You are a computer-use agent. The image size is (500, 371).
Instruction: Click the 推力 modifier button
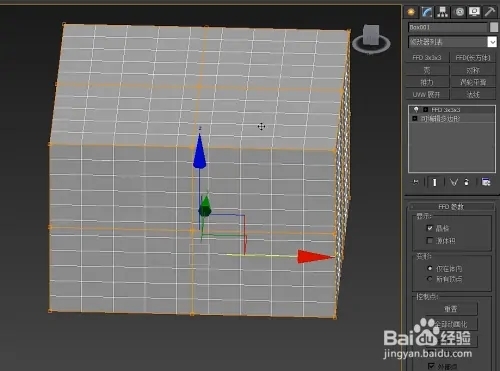[x=427, y=82]
